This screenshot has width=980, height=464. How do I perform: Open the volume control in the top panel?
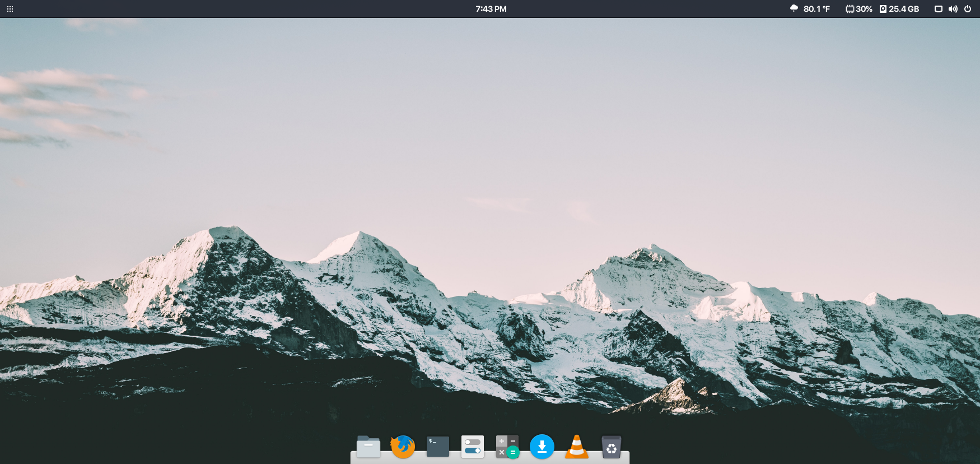click(953, 9)
